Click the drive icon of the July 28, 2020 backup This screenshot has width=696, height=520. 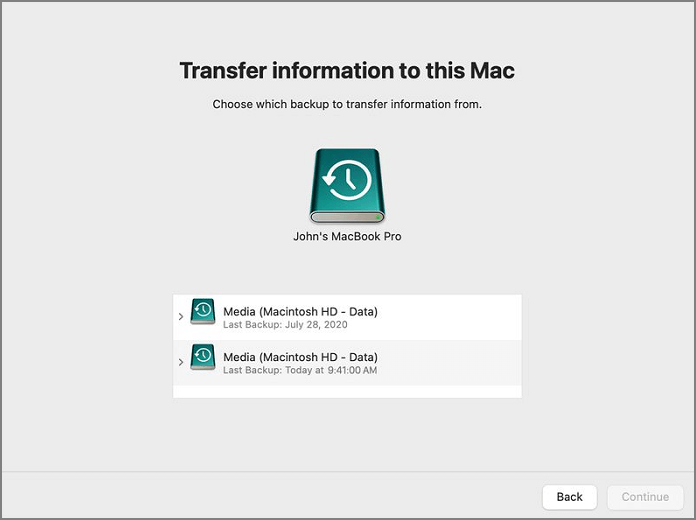coord(203,312)
